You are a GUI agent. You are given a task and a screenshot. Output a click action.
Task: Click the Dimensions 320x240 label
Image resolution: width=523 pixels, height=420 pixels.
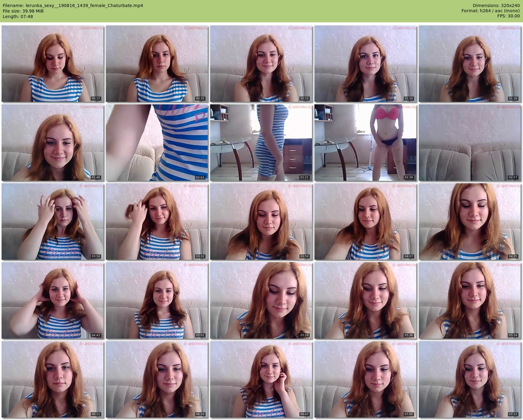pyautogui.click(x=496, y=6)
